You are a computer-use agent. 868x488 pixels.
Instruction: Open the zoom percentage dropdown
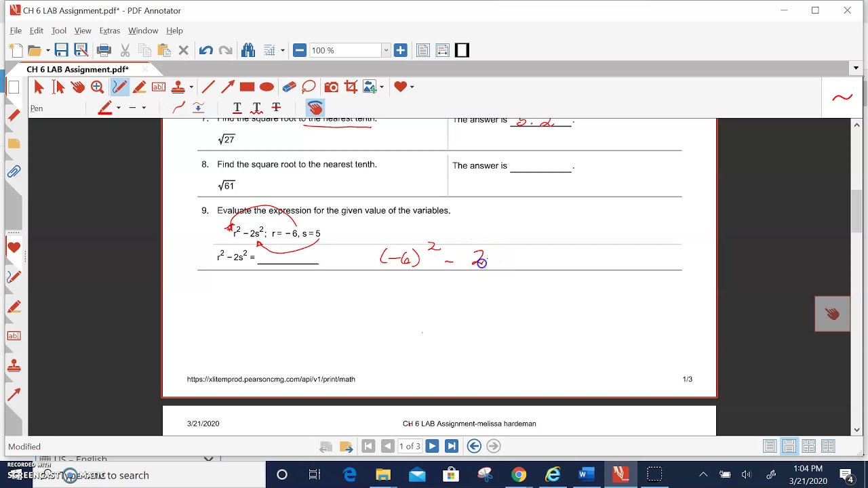click(x=386, y=50)
